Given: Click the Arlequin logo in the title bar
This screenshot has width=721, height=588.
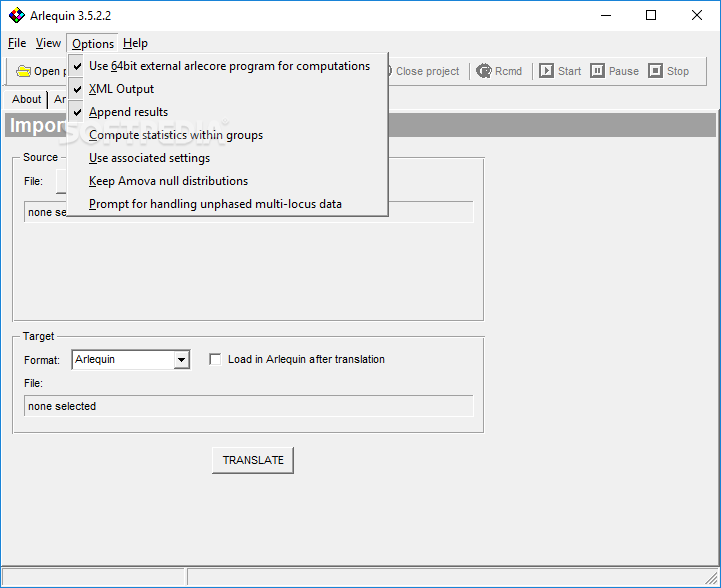Looking at the screenshot, I should (x=17, y=15).
